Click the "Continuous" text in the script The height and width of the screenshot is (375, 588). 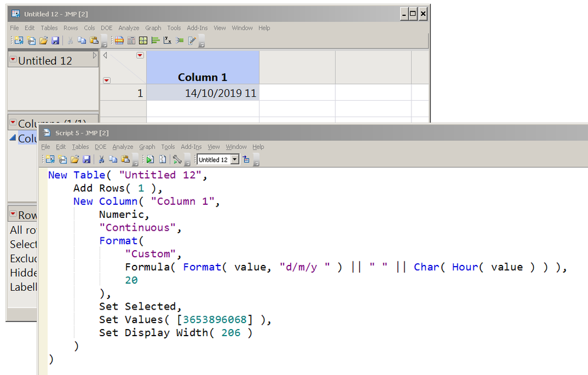137,228
